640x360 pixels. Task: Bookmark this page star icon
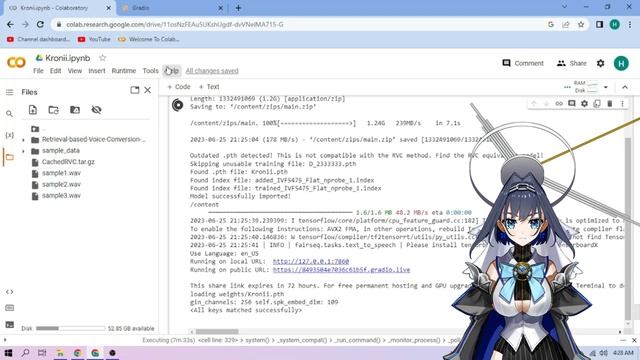click(x=581, y=24)
